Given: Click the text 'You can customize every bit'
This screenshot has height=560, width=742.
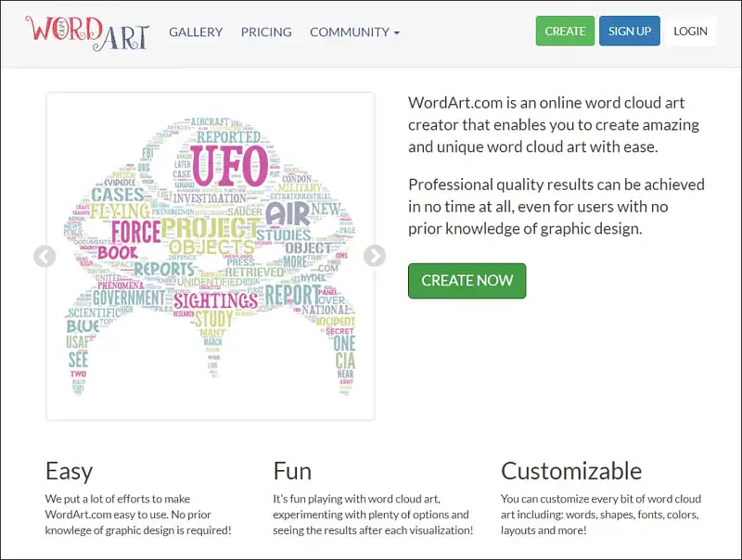Looking at the screenshot, I should (601, 515).
